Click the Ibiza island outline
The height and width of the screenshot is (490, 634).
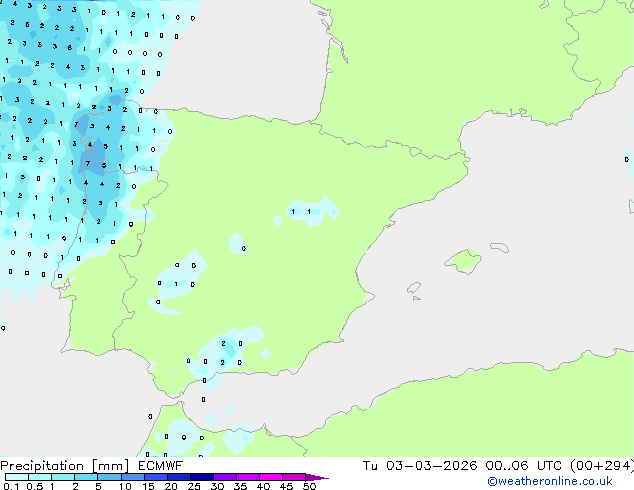coord(414,288)
